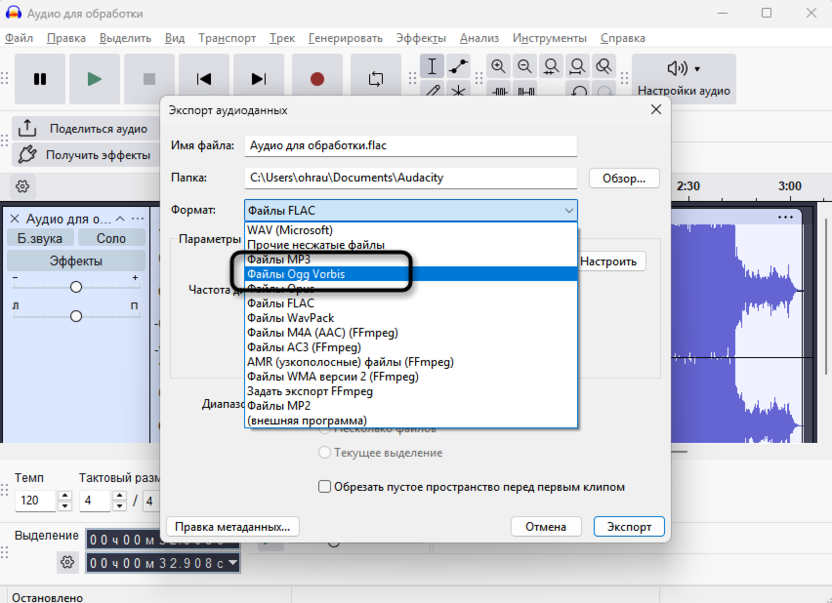Image resolution: width=832 pixels, height=603 pixels.
Task: Select AMR (узкополосные) файлы format
Action: (411, 362)
